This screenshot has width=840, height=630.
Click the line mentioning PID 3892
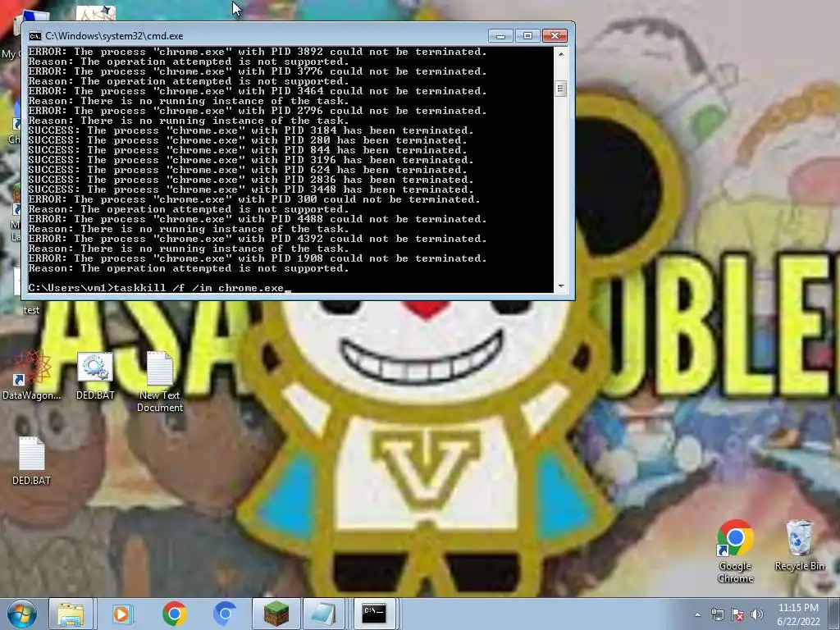pos(257,52)
